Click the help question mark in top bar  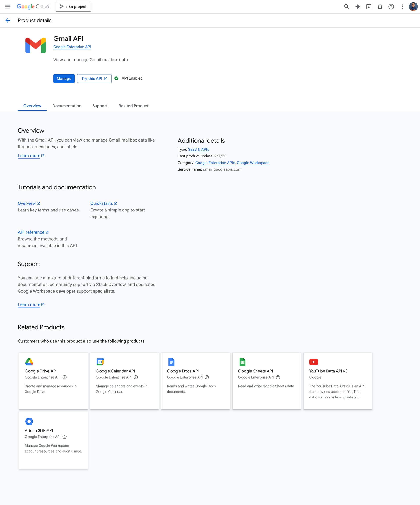[x=391, y=7]
